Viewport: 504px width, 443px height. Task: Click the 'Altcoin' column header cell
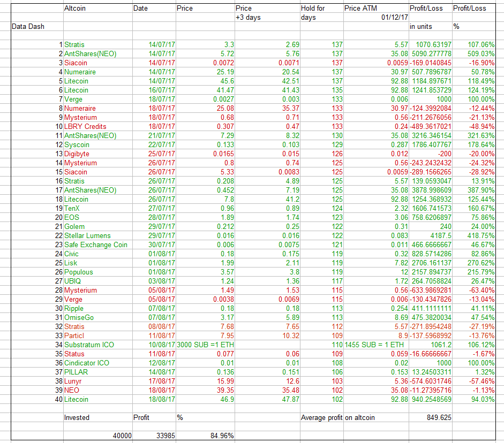tap(98, 9)
